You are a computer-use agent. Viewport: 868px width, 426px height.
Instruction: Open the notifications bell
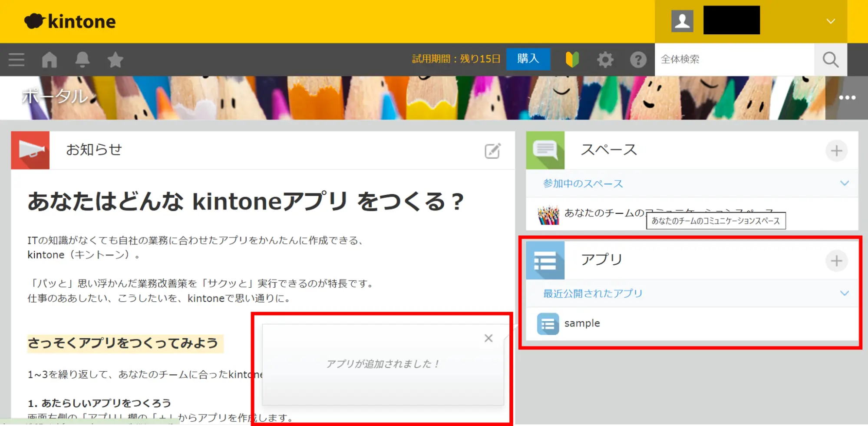pos(82,60)
